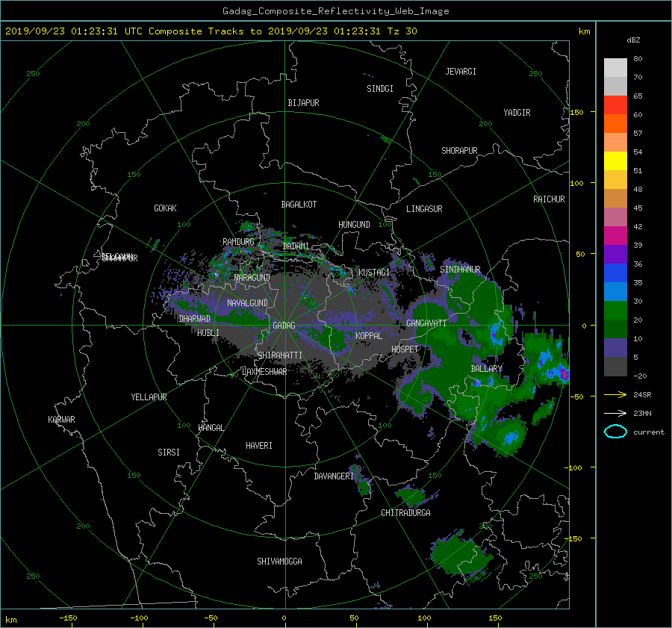
Task: Select the dark gray -20 to 5 dBZ swatch
Action: (x=615, y=367)
